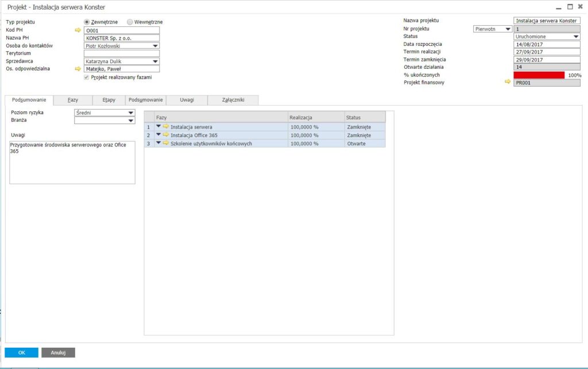Open link arrow for Szkolenie użytkowników końcowych
Viewport: 588px width, 369px height.
point(167,143)
